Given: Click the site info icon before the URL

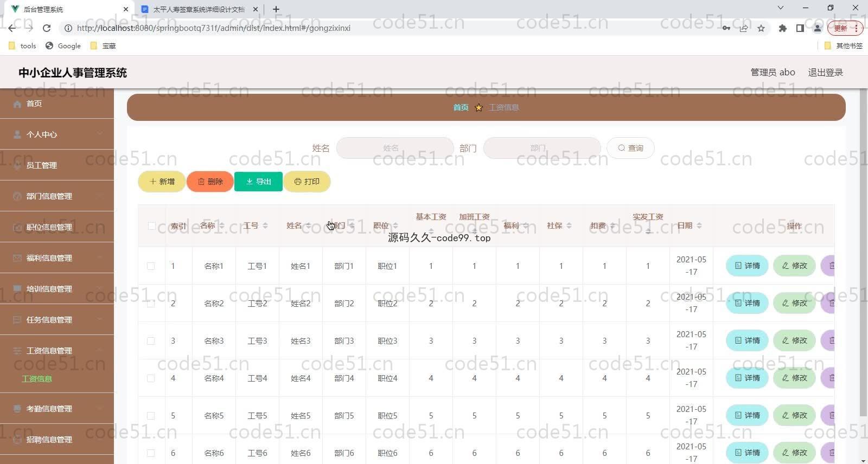Looking at the screenshot, I should 68,28.
